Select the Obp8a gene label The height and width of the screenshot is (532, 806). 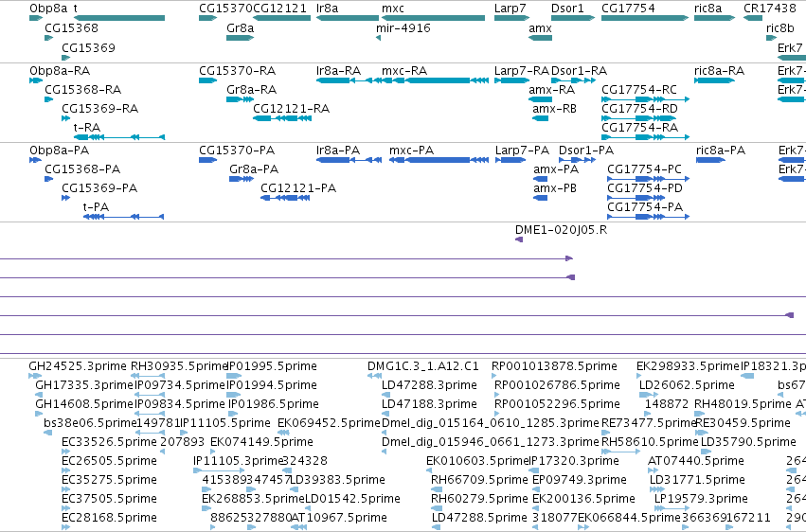point(48,9)
